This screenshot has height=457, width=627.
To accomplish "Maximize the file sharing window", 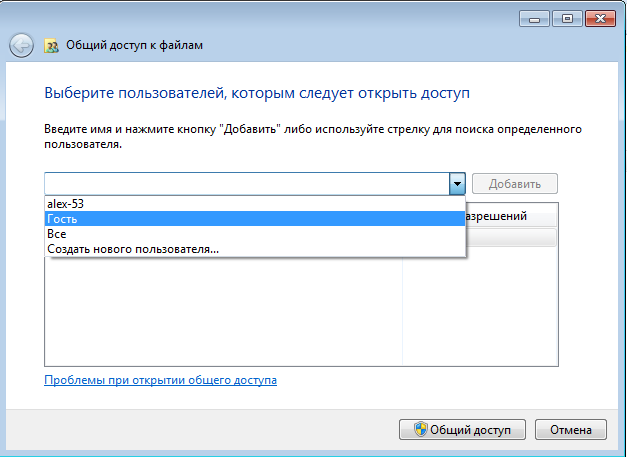I will (x=567, y=19).
